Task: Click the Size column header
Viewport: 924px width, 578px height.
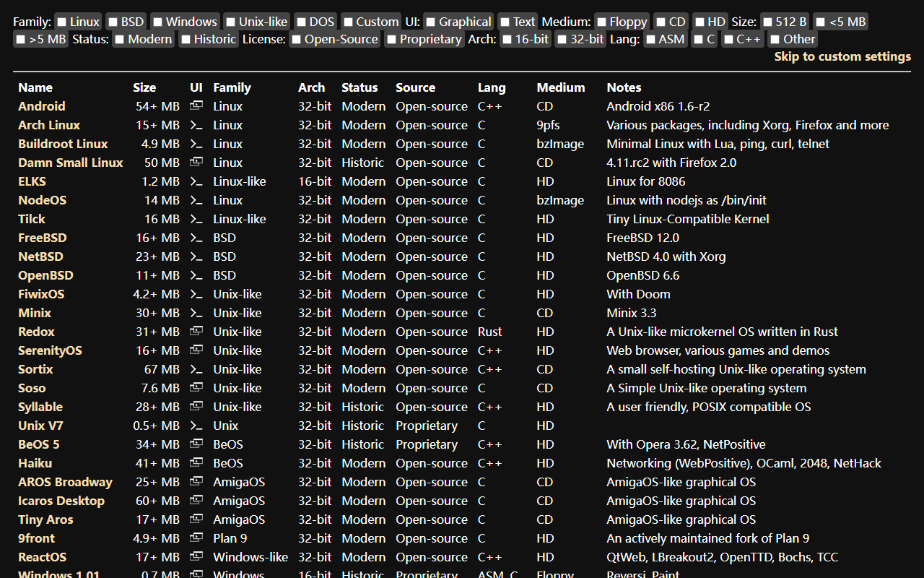Action: 144,87
